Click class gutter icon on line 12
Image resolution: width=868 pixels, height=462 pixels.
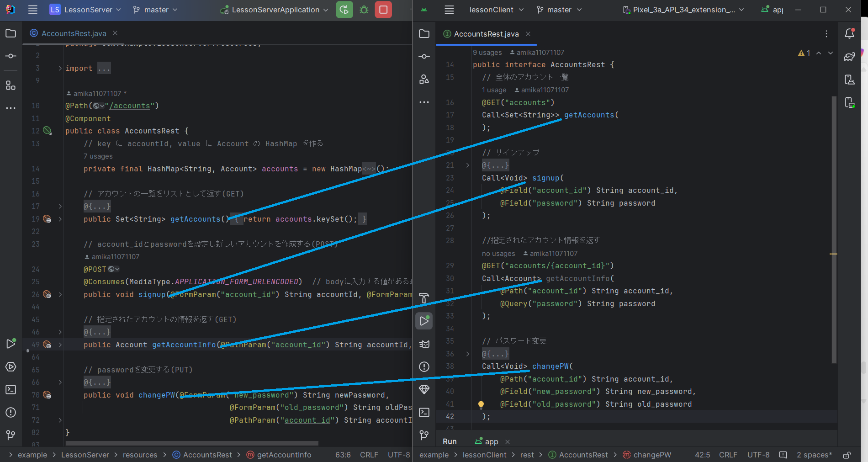47,131
